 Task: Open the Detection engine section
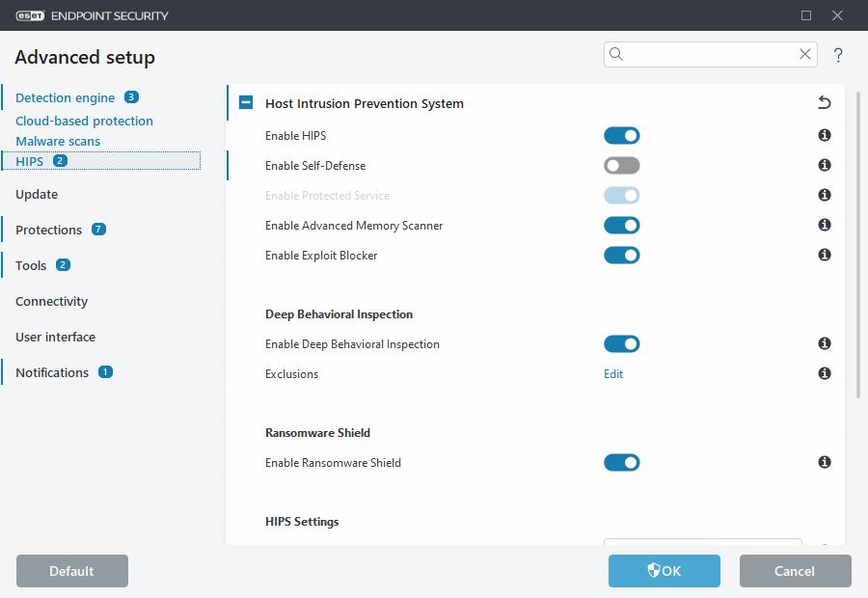(66, 98)
